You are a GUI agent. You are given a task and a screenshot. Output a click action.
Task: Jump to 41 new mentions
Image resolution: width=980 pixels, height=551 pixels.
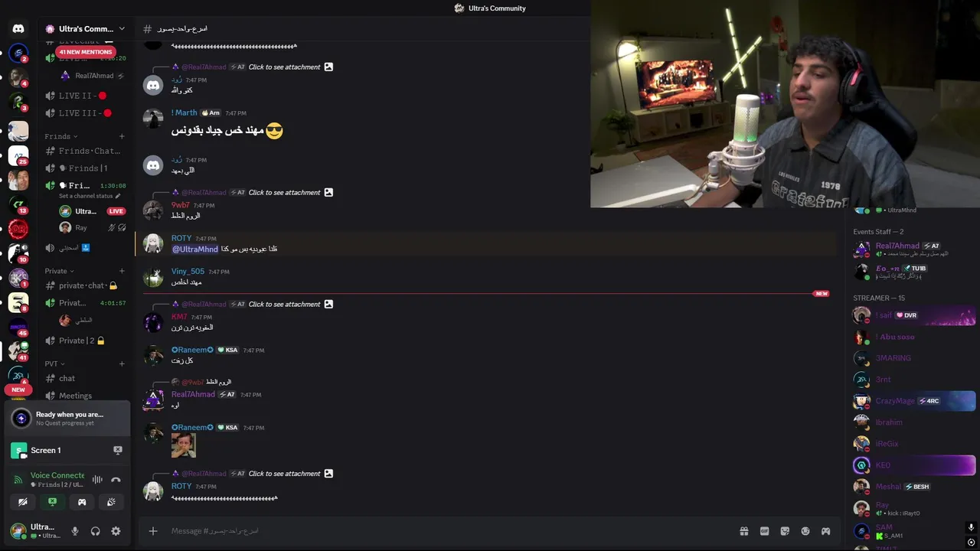click(85, 52)
